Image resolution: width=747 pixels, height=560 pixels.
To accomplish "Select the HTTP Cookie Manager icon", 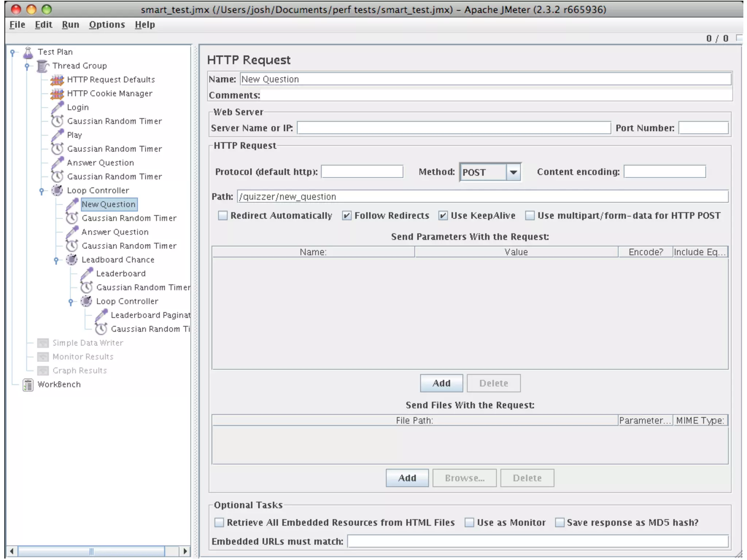I will point(57,94).
